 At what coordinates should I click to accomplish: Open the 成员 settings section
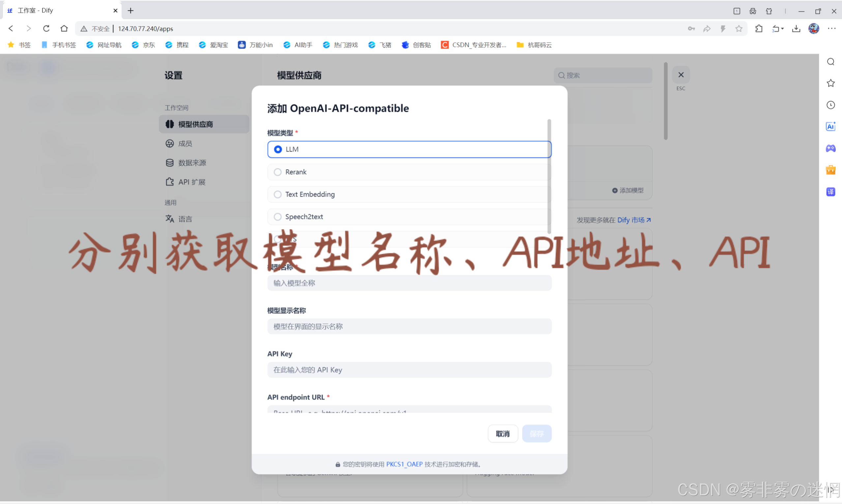(185, 144)
